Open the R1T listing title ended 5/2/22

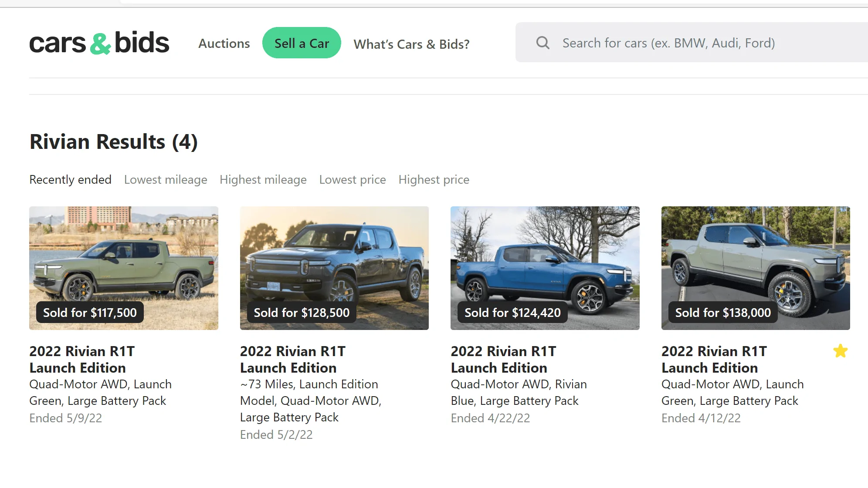[293, 360]
